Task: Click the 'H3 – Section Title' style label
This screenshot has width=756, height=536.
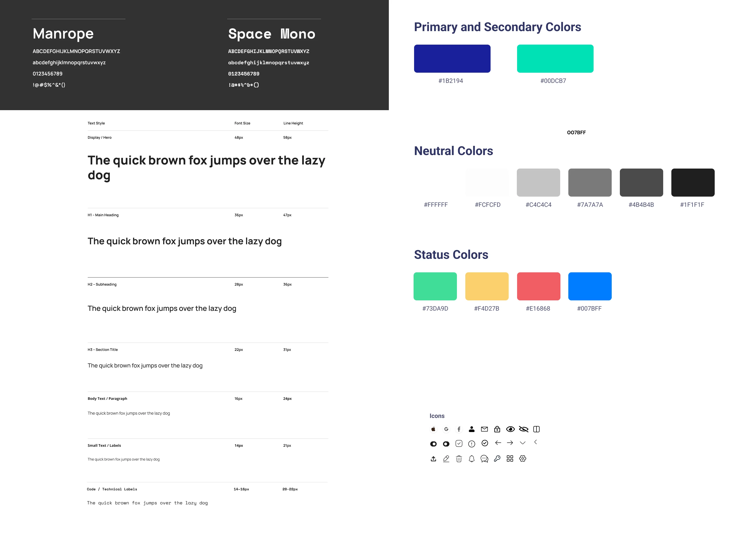Action: point(102,350)
